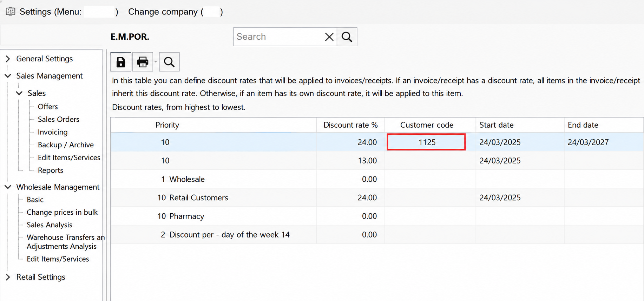
Task: Collapse the Sales Management tree node
Action: pyautogui.click(x=8, y=76)
